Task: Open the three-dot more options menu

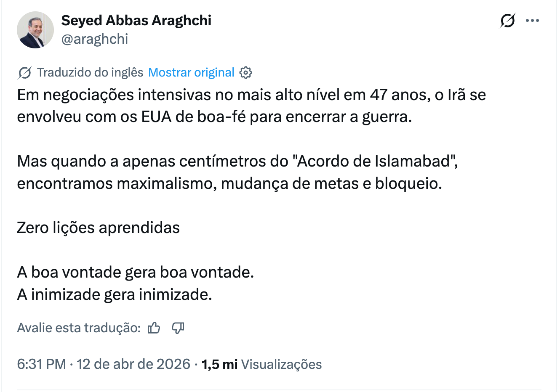Action: click(x=532, y=21)
